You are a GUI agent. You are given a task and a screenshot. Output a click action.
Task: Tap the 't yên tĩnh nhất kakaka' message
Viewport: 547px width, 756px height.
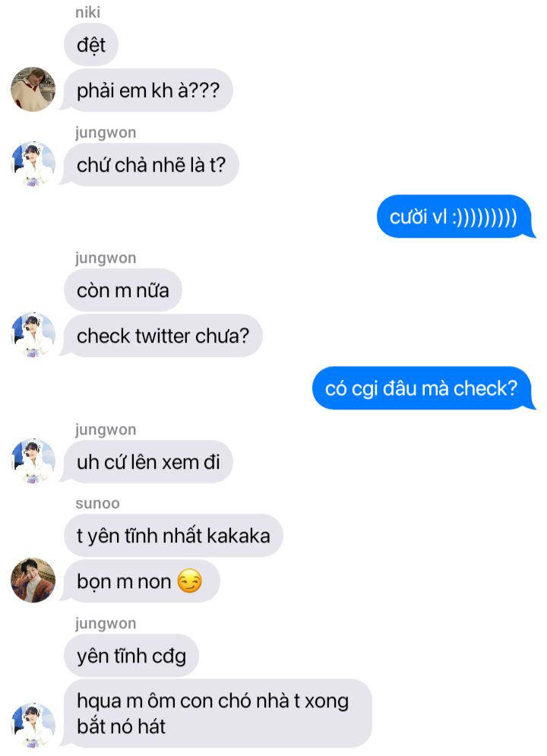173,536
